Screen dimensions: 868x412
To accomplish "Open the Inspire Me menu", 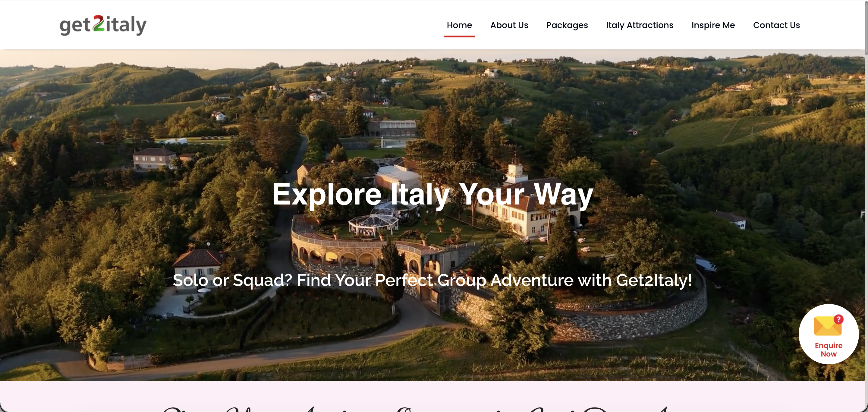I will point(713,25).
